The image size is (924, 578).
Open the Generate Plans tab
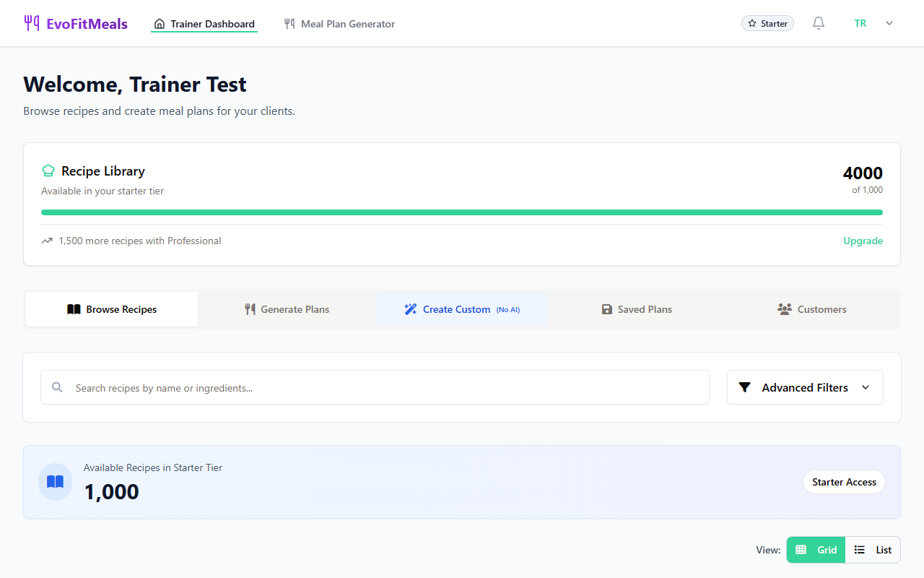287,309
